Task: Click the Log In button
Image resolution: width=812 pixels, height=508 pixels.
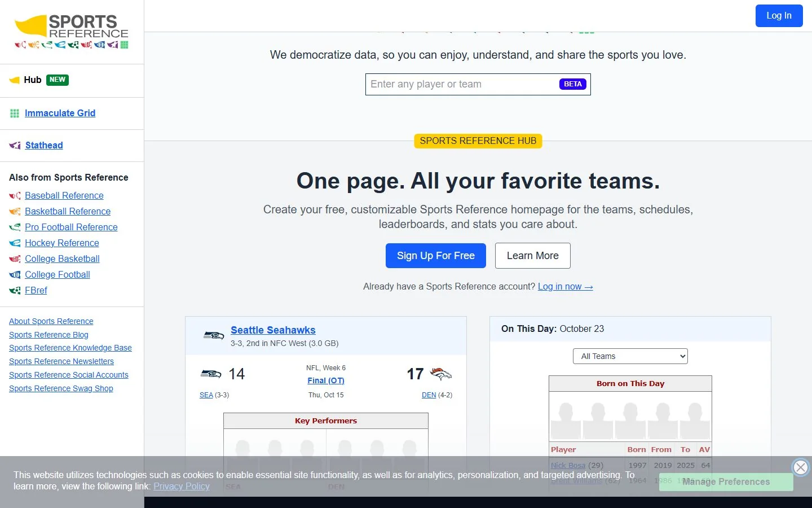Action: (x=779, y=16)
